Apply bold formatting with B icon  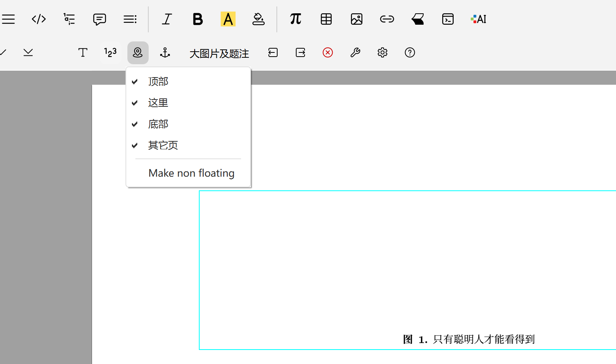198,19
